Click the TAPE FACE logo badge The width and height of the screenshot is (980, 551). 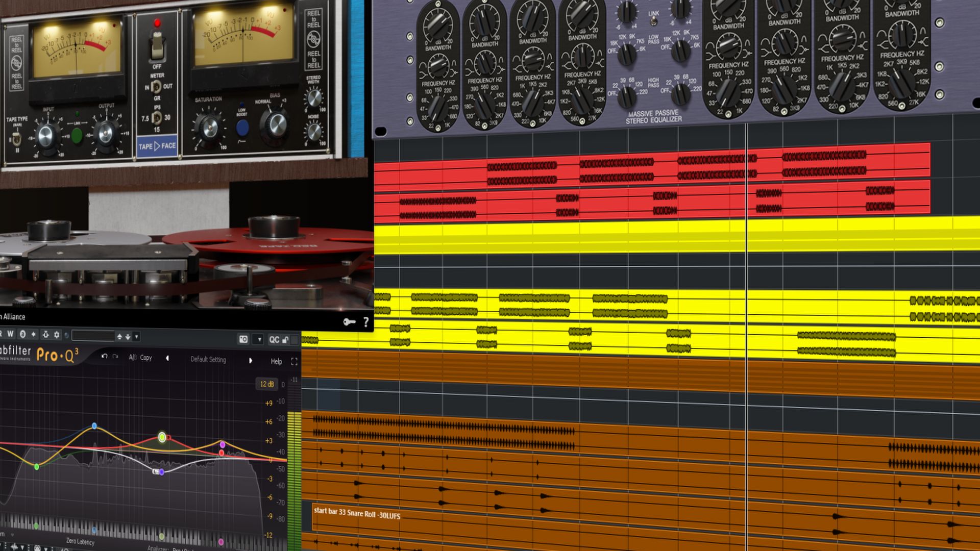pos(157,146)
